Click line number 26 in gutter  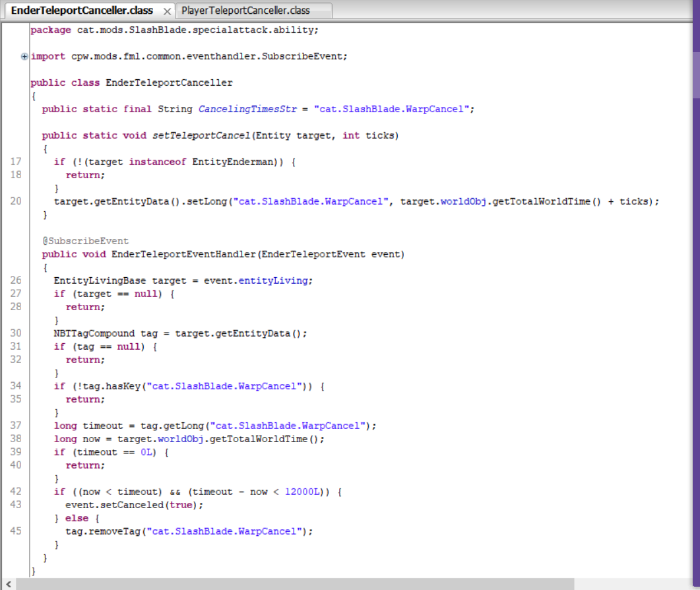[16, 280]
